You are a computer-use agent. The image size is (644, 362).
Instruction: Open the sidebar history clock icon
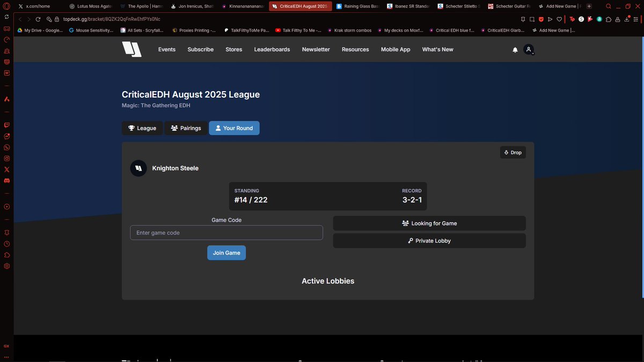tap(6, 244)
